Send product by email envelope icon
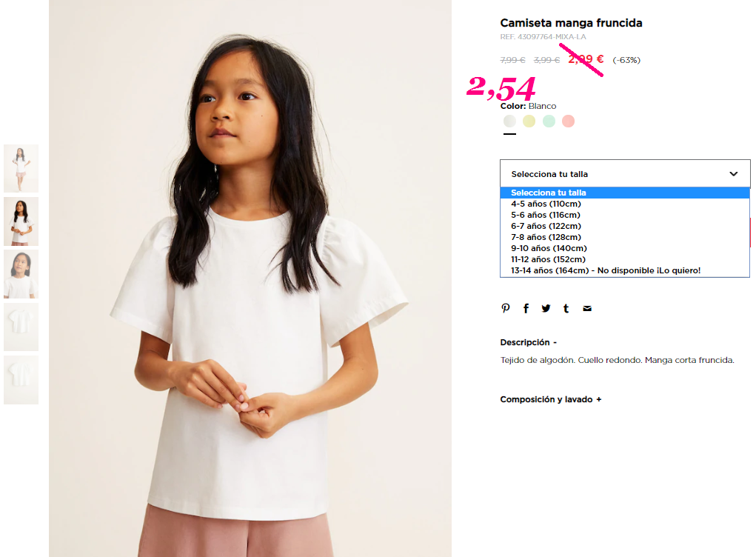 click(x=586, y=309)
